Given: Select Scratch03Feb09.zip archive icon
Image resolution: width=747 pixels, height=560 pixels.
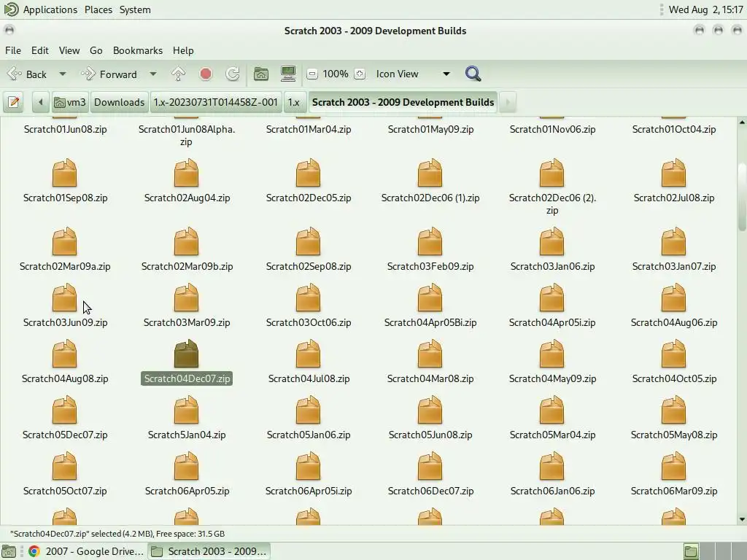Looking at the screenshot, I should (430, 241).
